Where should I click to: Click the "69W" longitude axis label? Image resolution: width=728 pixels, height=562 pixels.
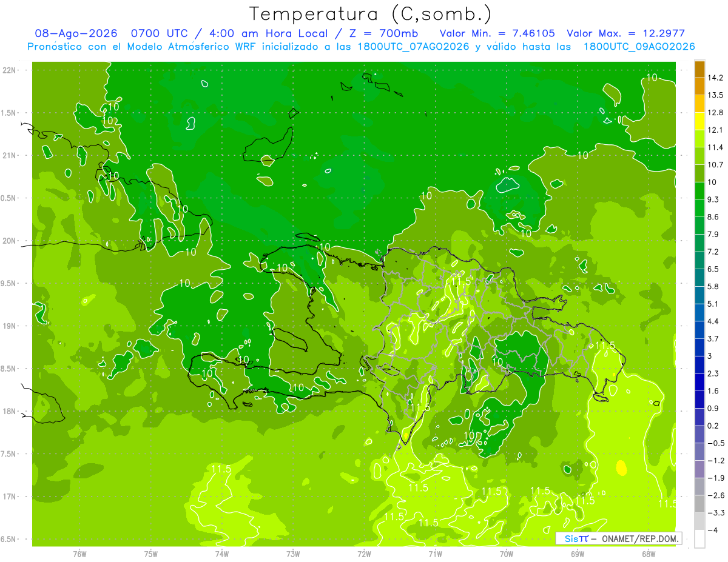pyautogui.click(x=578, y=554)
